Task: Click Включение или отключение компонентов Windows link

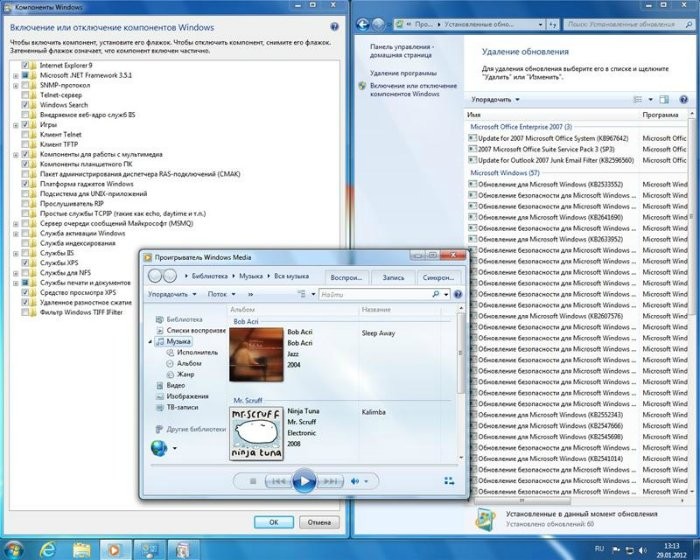Action: pyautogui.click(x=413, y=89)
